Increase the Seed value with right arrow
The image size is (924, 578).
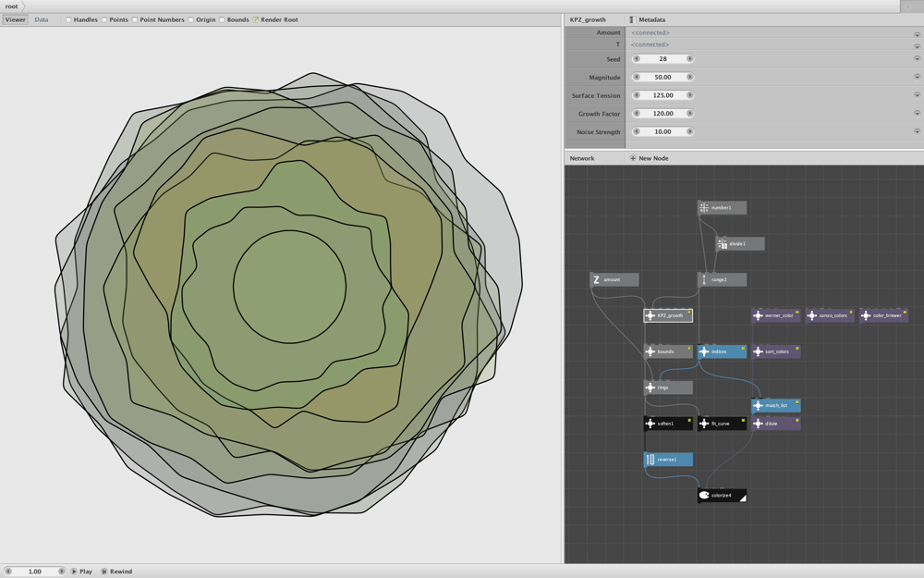(x=689, y=59)
